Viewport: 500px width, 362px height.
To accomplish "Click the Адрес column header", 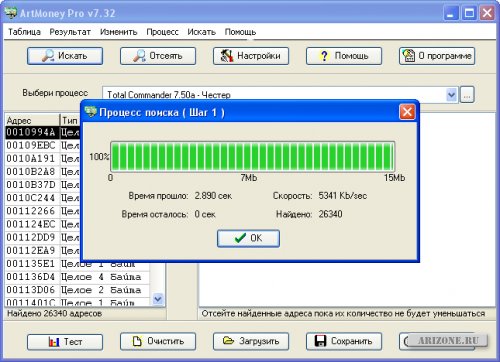I will pos(32,120).
